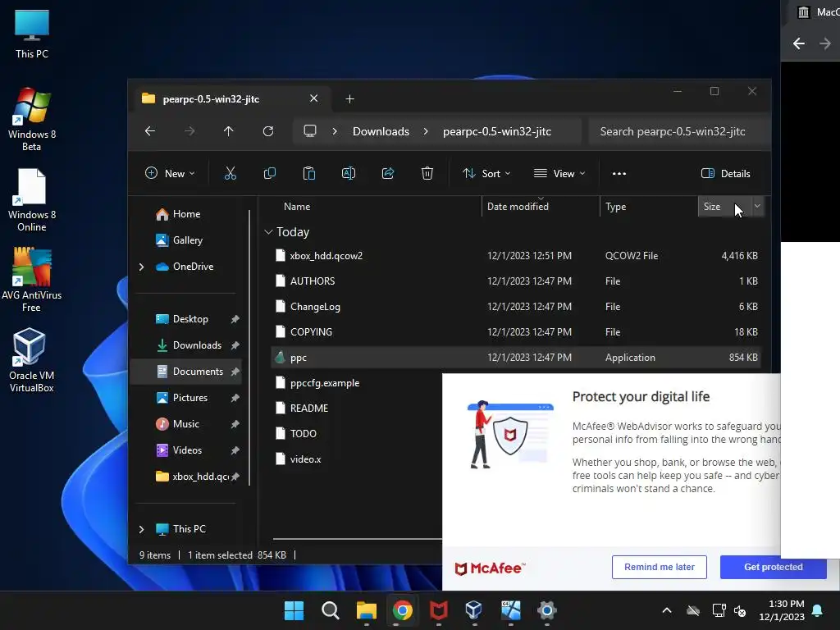The width and height of the screenshot is (840, 630).
Task: Select the Oracle VM VirtualBox desktop icon
Action: coord(32,361)
